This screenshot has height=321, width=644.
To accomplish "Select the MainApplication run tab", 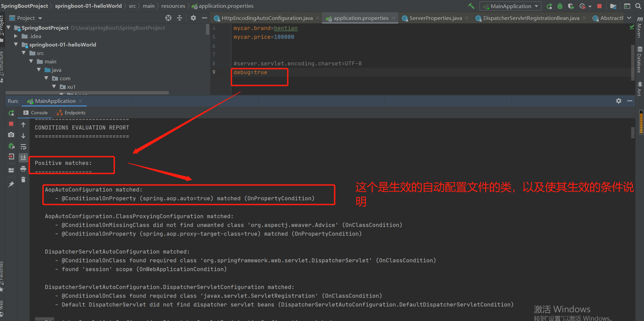I will tap(55, 101).
